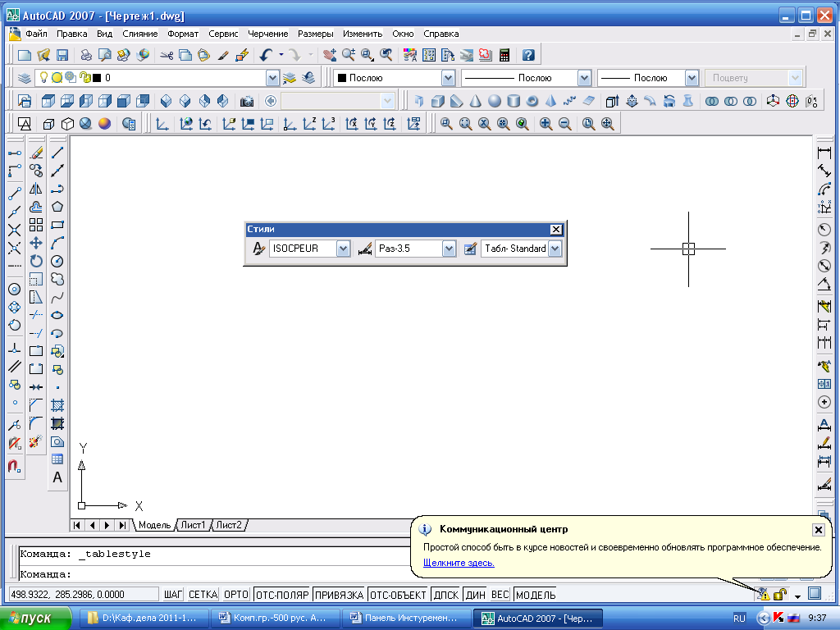Select the Sphere solid tool
The height and width of the screenshot is (630, 840).
[495, 101]
